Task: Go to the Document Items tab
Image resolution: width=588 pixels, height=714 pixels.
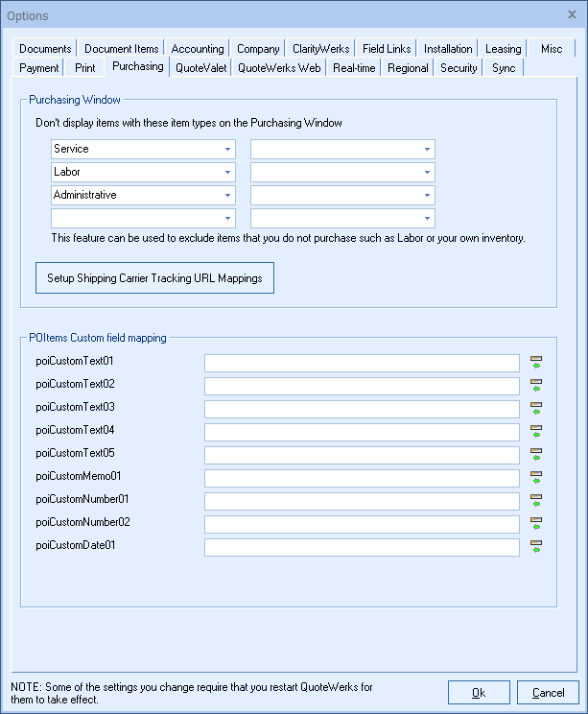Action: [122, 49]
